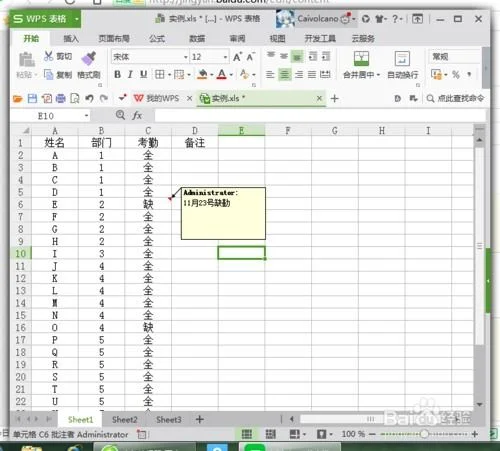Click the zoom slider handle
500x451 pixels.
[x=424, y=434]
